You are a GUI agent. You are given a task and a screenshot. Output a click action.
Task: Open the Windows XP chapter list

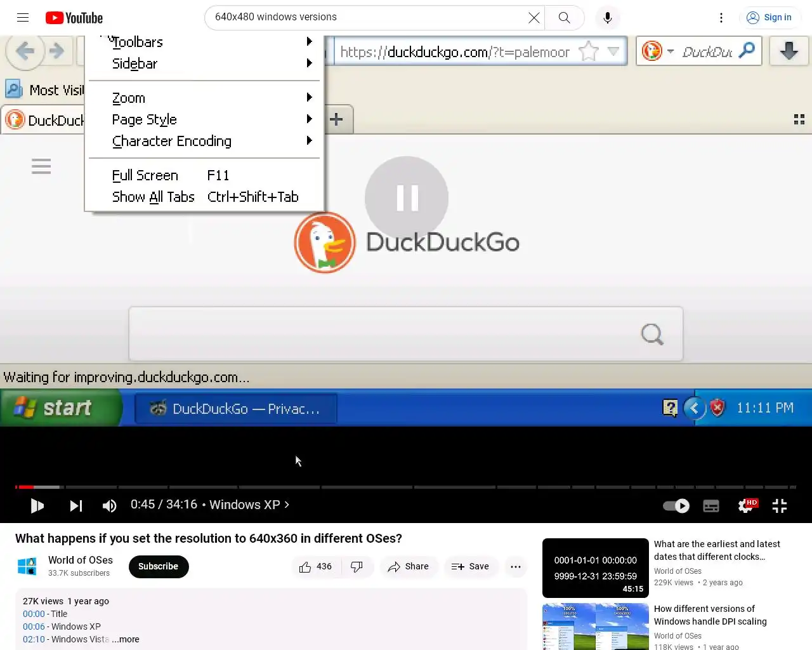[249, 505]
